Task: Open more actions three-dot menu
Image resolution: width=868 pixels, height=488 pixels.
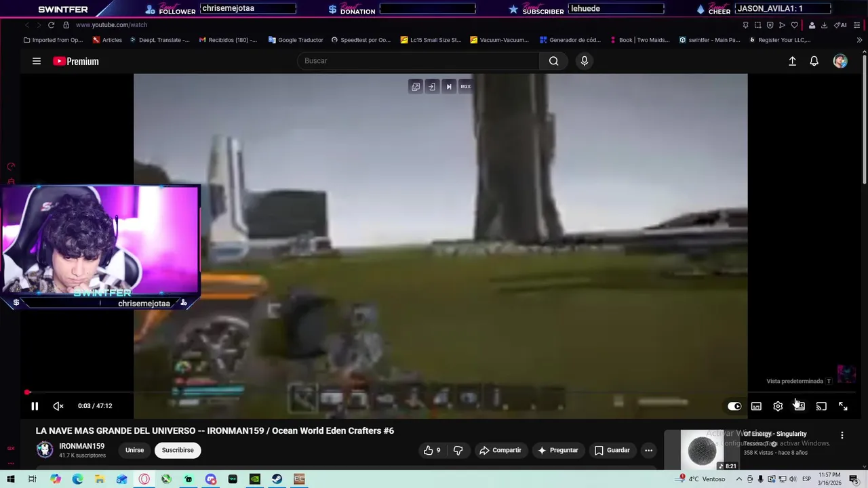Action: (x=648, y=450)
